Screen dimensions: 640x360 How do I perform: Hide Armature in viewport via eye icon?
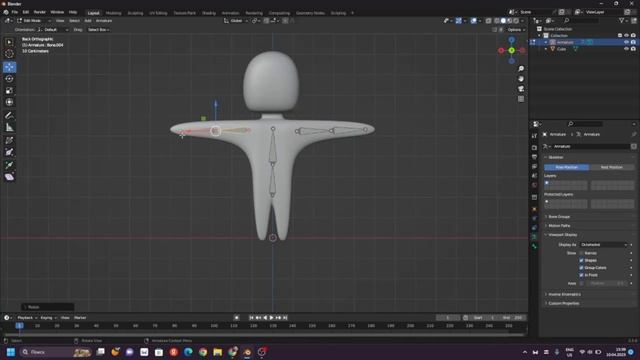point(627,42)
